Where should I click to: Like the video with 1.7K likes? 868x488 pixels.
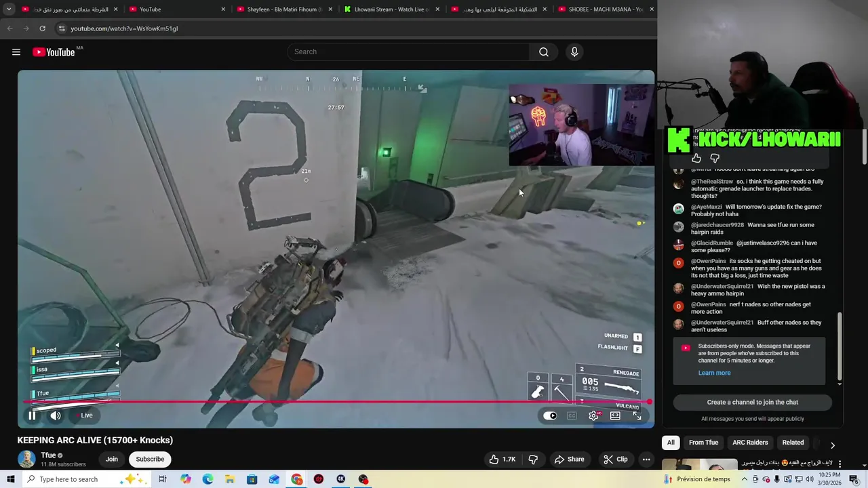pyautogui.click(x=502, y=459)
